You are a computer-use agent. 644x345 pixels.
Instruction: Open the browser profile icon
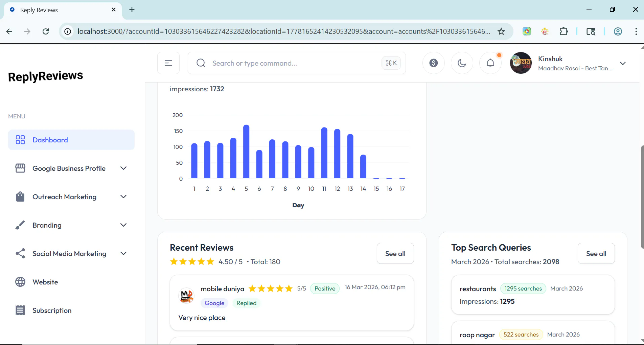coord(618,31)
